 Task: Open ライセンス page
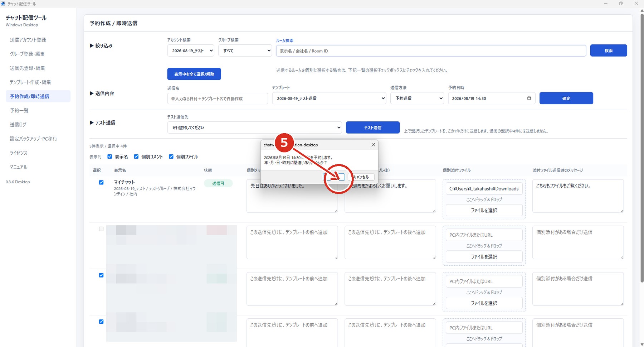19,153
